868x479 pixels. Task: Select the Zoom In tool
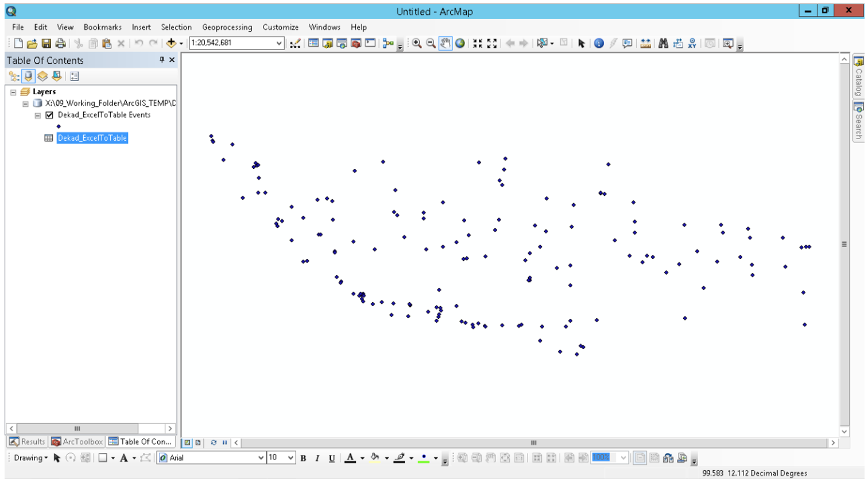pyautogui.click(x=417, y=44)
